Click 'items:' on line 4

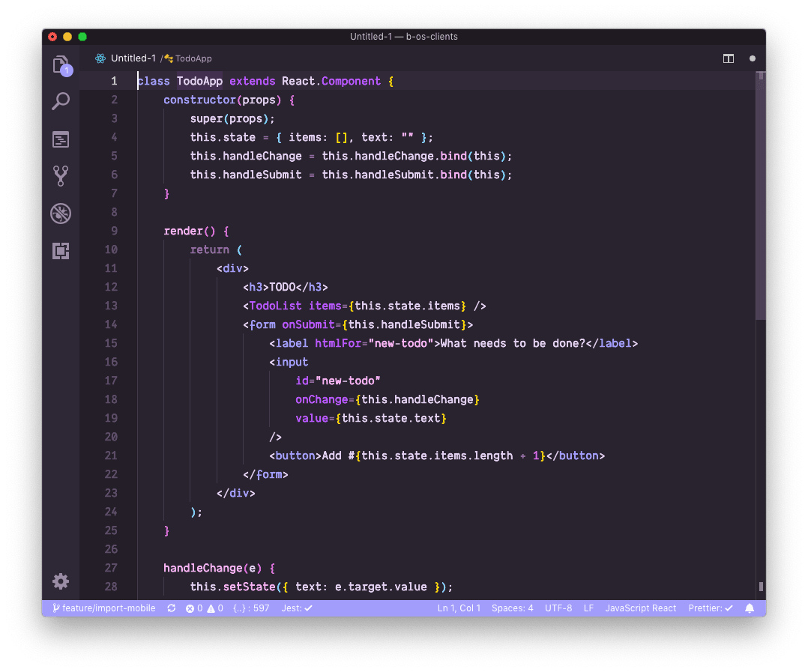point(307,138)
